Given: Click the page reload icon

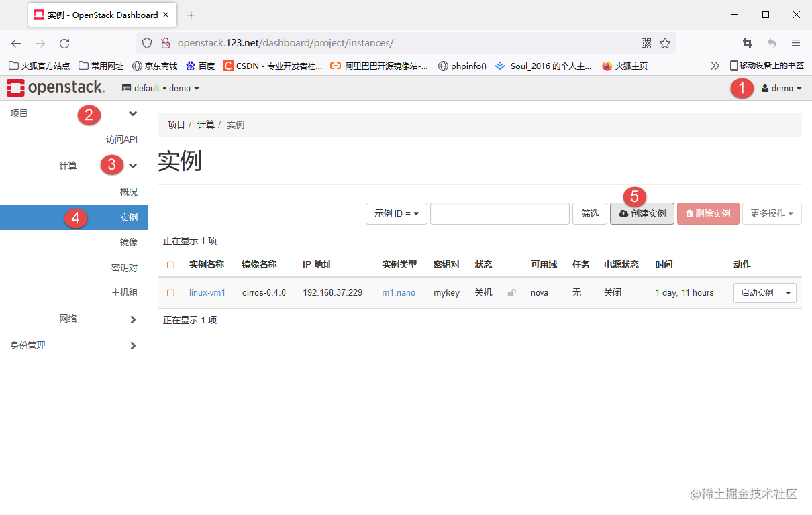Looking at the screenshot, I should click(64, 42).
